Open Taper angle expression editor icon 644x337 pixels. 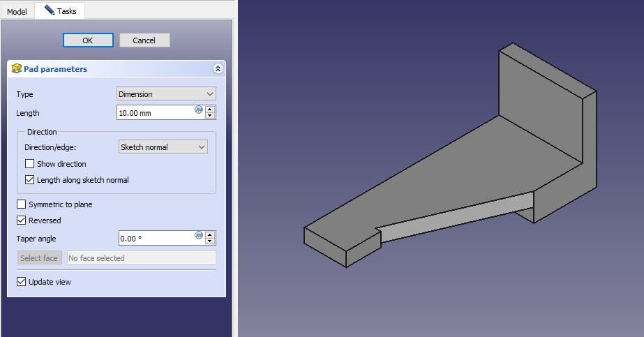[199, 235]
